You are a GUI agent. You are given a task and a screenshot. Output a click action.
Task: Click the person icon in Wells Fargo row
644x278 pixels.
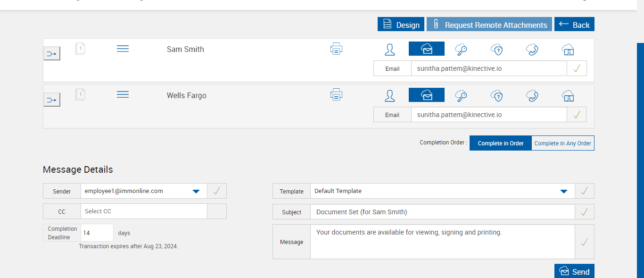click(x=390, y=95)
